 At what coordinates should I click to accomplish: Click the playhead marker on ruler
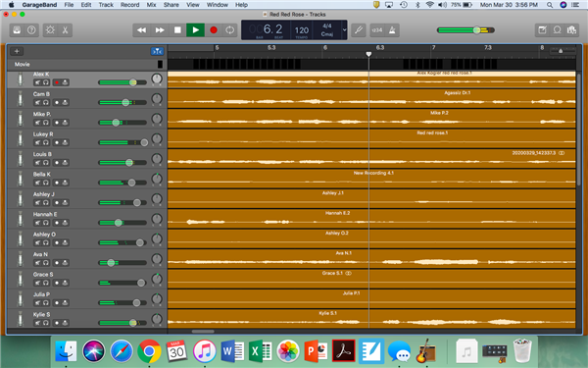pos(368,54)
